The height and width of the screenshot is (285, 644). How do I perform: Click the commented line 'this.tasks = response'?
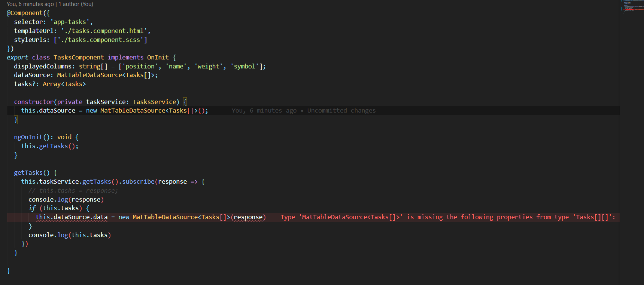tap(73, 190)
